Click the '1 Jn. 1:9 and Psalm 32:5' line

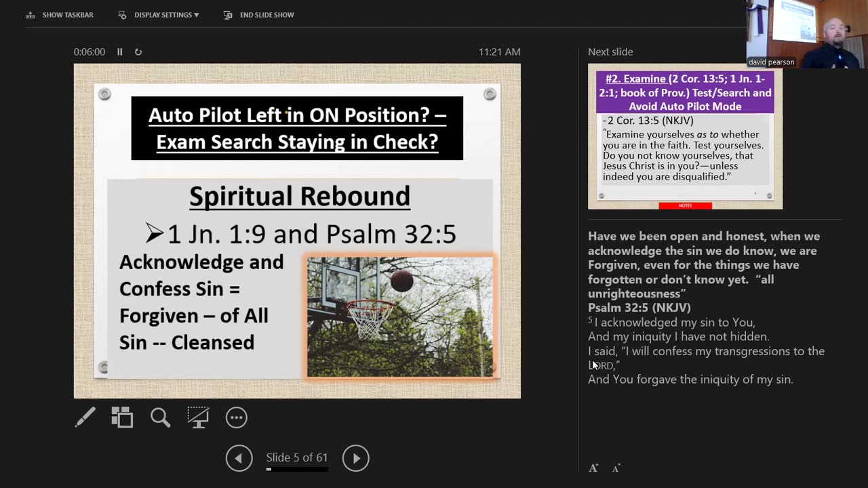point(301,233)
